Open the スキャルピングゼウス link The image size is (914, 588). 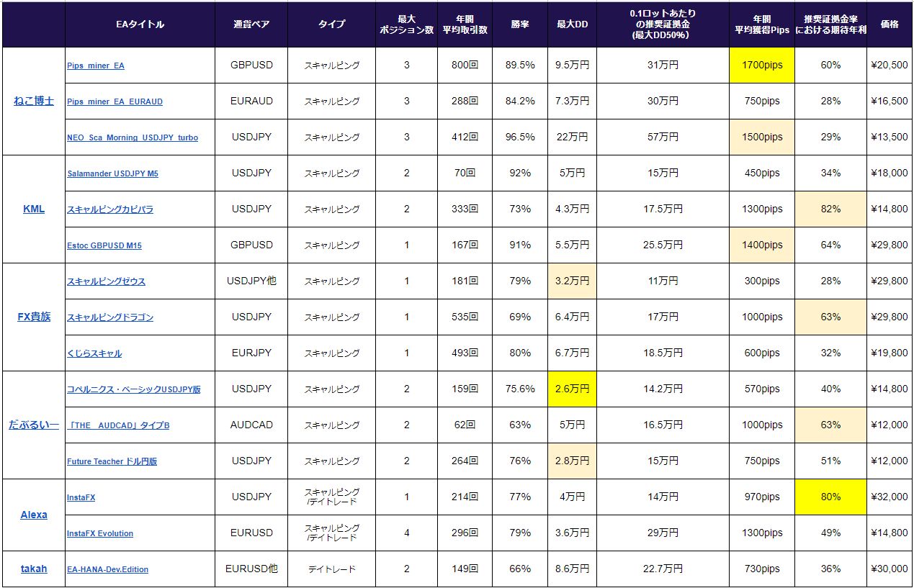pyautogui.click(x=106, y=281)
